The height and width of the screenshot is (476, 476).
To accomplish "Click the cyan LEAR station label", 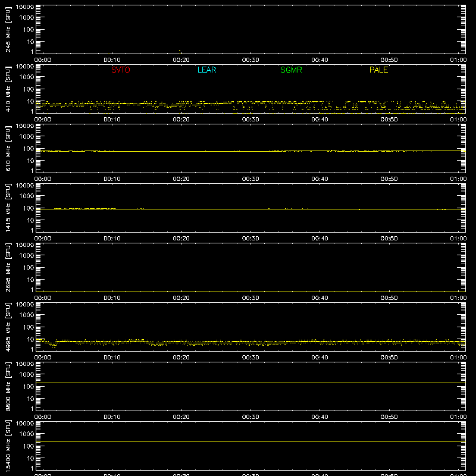I will (x=206, y=70).
